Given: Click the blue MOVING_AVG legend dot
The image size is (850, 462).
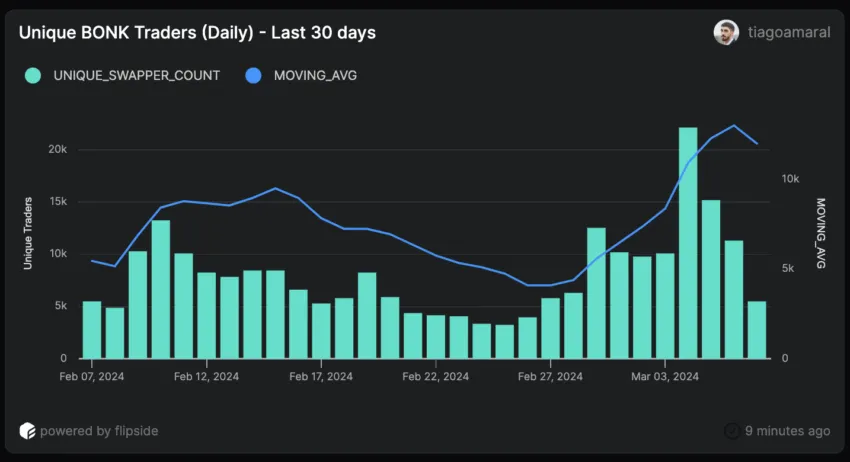Looking at the screenshot, I should click(254, 75).
